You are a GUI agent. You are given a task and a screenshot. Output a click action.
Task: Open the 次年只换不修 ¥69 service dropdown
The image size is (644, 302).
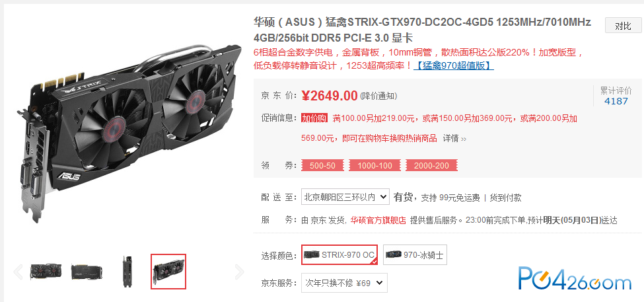(x=344, y=283)
